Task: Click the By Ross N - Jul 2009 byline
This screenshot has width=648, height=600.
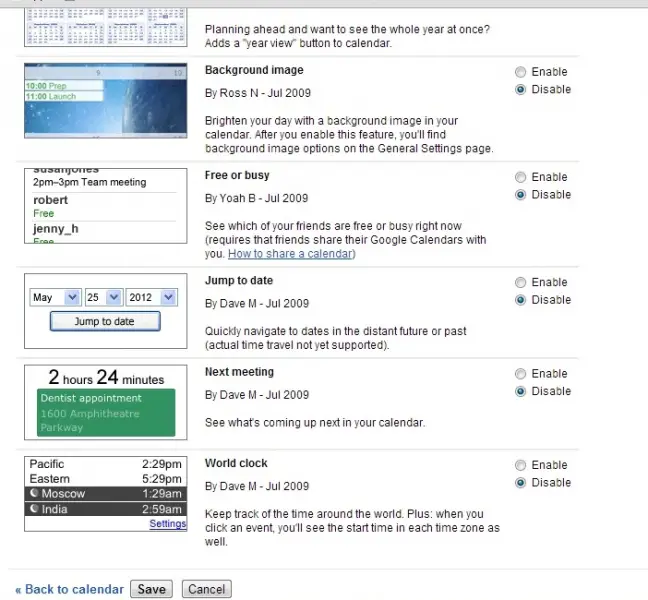Action: [x=258, y=93]
